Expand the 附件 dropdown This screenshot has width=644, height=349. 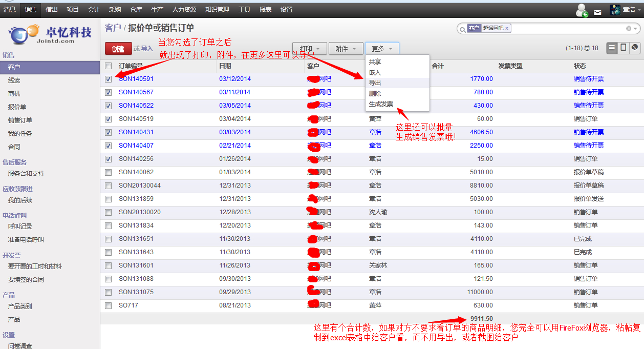pos(346,49)
